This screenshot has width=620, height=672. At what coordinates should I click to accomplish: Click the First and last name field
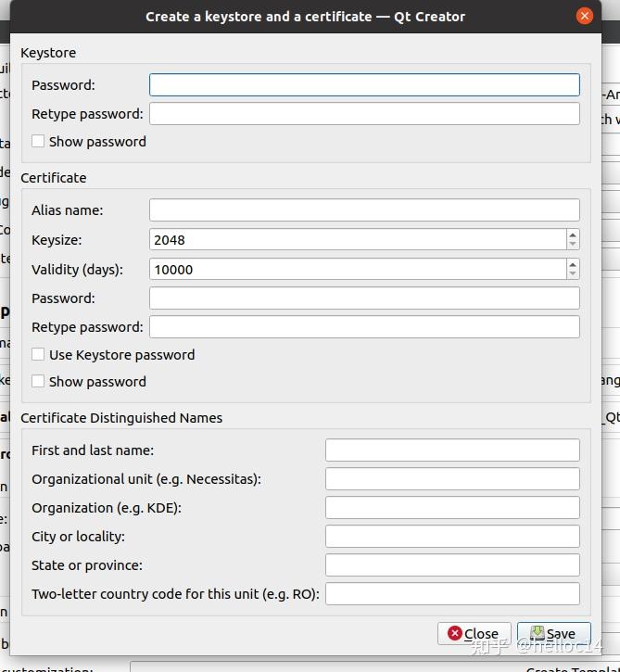(x=452, y=450)
